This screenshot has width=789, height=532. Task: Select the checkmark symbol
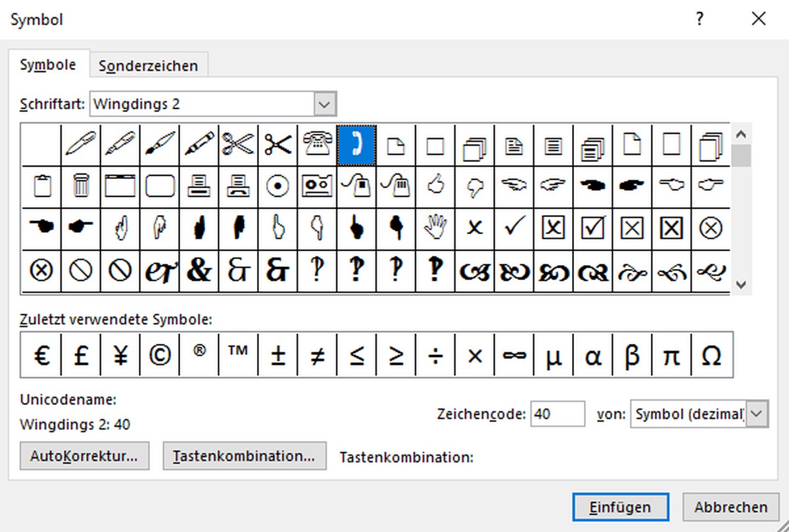click(514, 228)
